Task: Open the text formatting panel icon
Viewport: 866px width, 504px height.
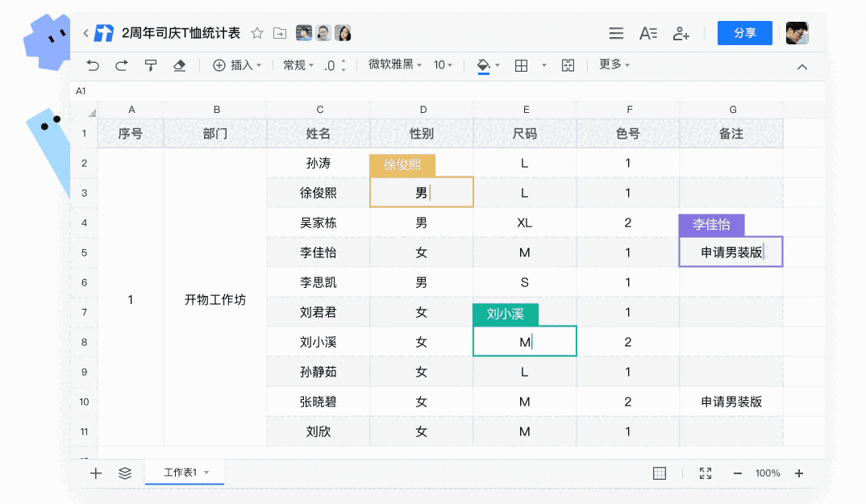Action: [648, 32]
